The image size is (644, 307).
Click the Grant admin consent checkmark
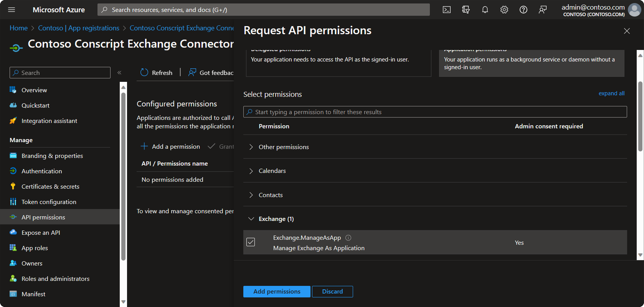211,146
